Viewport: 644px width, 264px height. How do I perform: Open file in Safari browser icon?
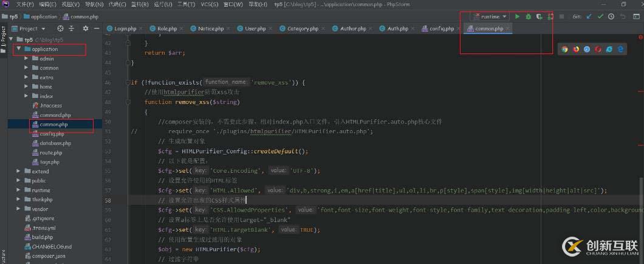coord(587,49)
